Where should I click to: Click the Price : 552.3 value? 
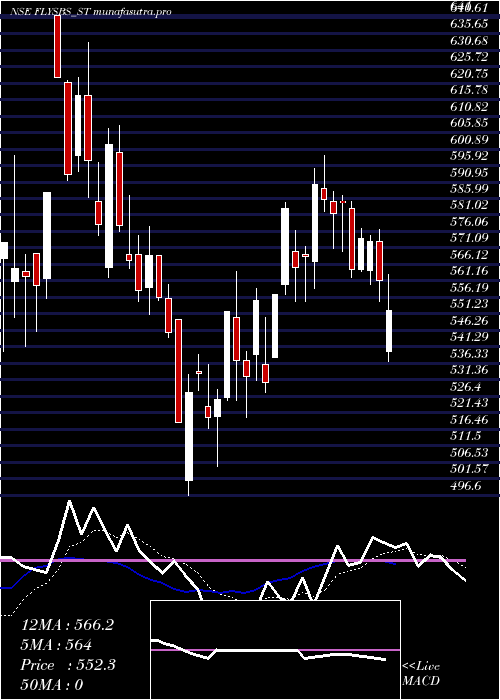68,665
